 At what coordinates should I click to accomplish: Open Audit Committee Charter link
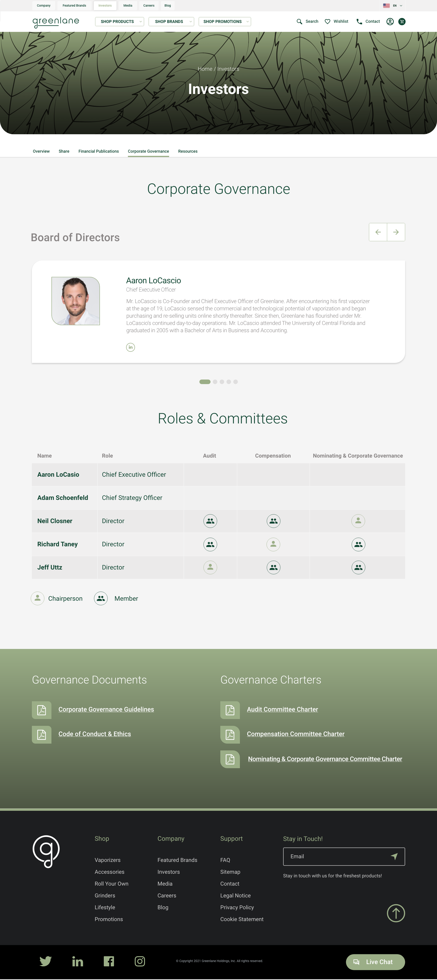(282, 709)
